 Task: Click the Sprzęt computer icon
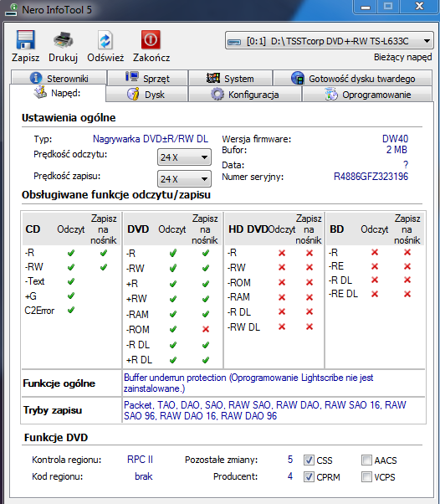point(131,77)
